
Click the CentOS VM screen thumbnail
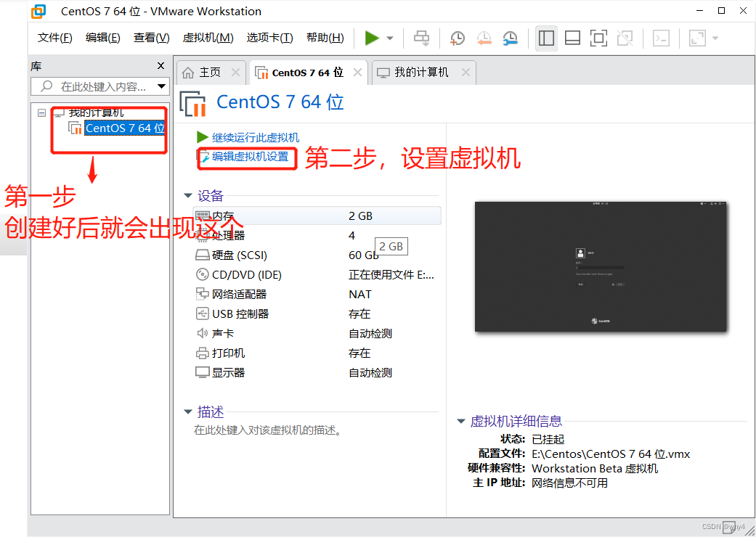click(x=601, y=267)
